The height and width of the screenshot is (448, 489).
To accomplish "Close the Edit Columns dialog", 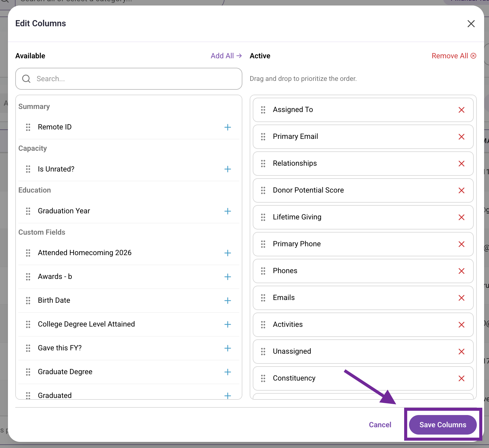I will click(471, 24).
